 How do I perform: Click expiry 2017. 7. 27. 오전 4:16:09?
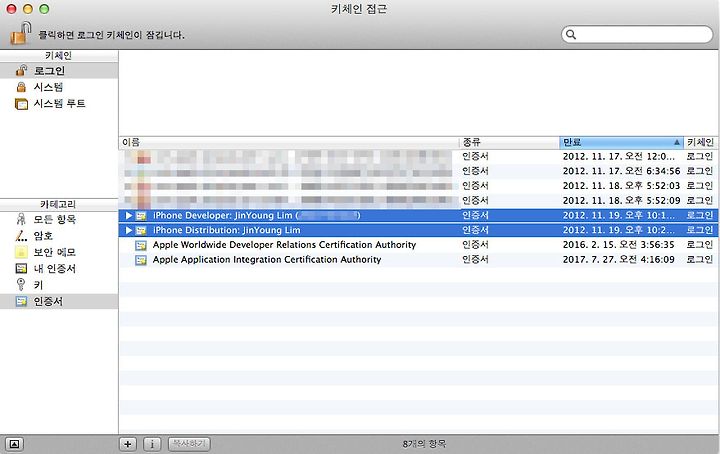pyautogui.click(x=619, y=259)
